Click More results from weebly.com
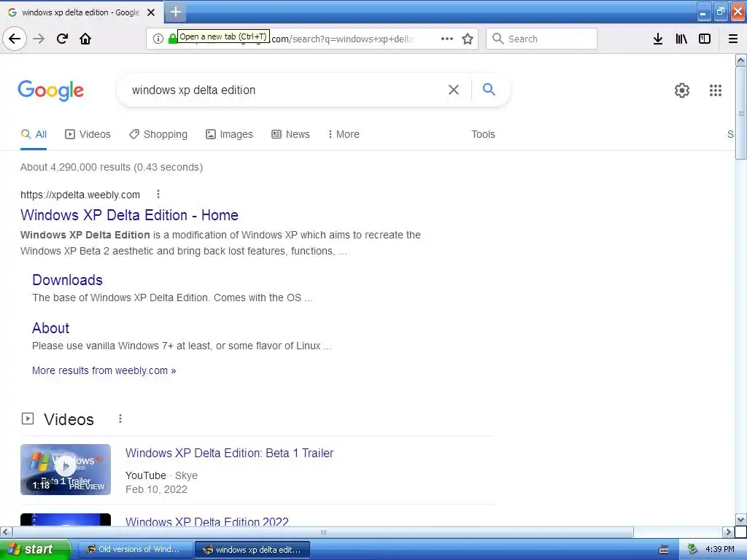The width and height of the screenshot is (747, 560). pyautogui.click(x=104, y=370)
